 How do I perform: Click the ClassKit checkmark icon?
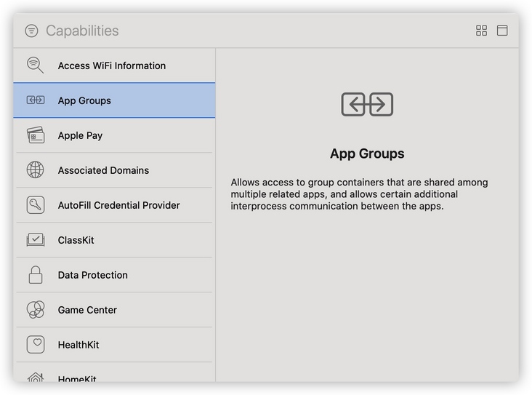36,240
